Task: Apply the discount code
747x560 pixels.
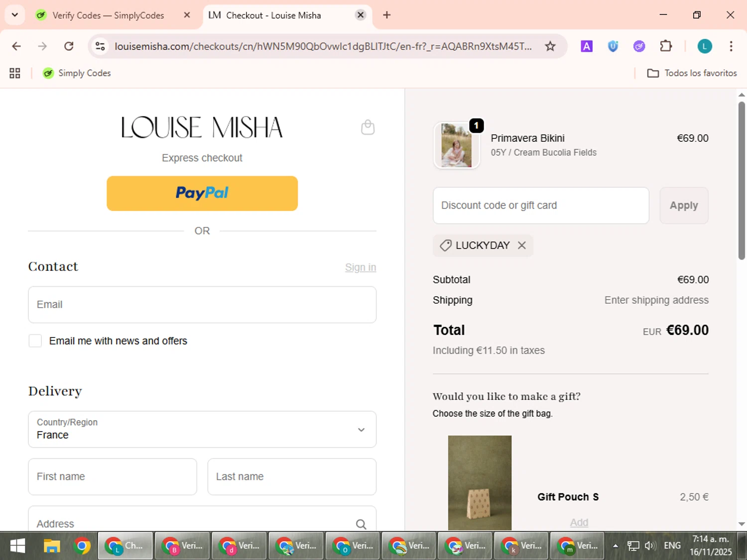Action: (x=684, y=206)
